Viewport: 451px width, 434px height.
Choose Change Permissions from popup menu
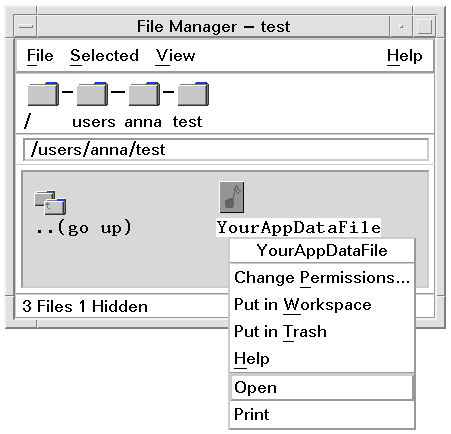pos(322,277)
